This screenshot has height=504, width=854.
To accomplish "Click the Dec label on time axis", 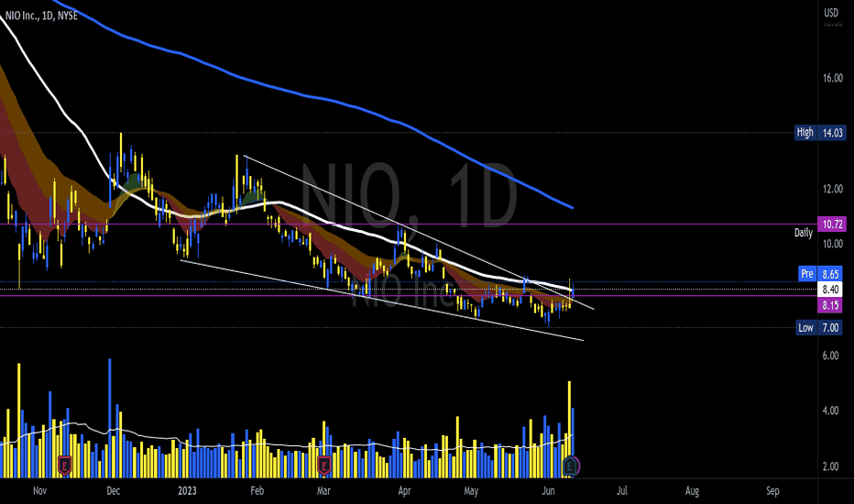I will [113, 491].
